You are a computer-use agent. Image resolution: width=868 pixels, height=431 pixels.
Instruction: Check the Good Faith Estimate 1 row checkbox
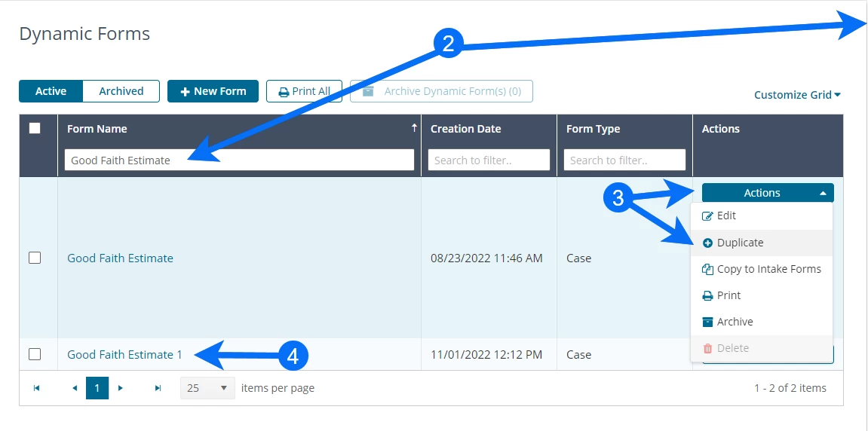[35, 354]
